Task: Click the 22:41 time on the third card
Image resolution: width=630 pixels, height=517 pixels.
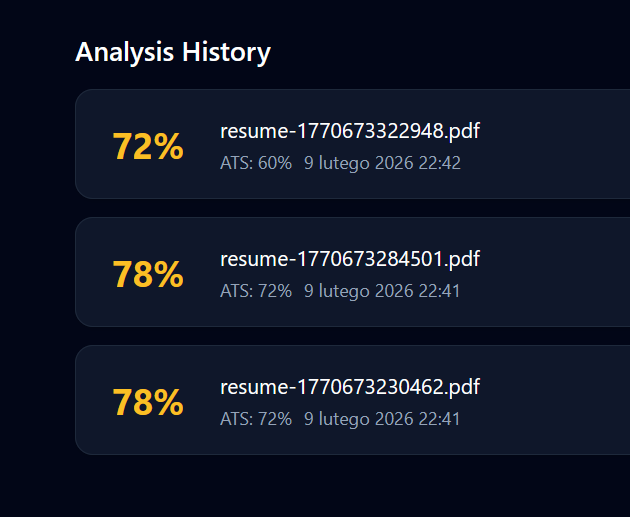Action: (x=441, y=419)
